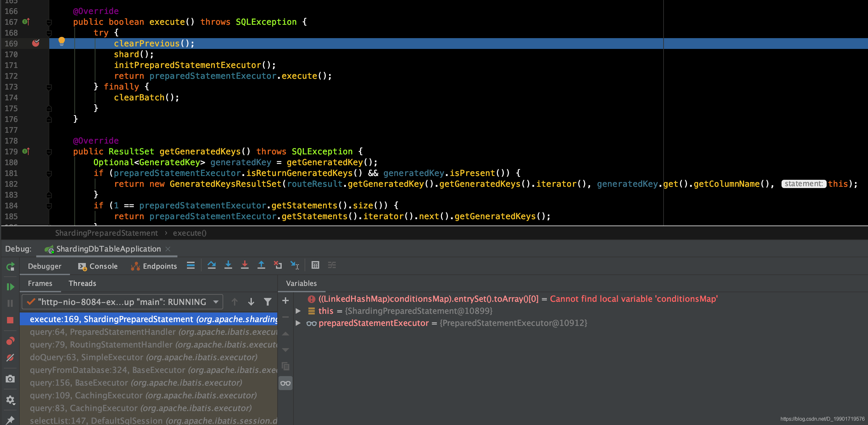Pause program execution
Image resolution: width=868 pixels, height=425 pixels.
click(x=10, y=304)
